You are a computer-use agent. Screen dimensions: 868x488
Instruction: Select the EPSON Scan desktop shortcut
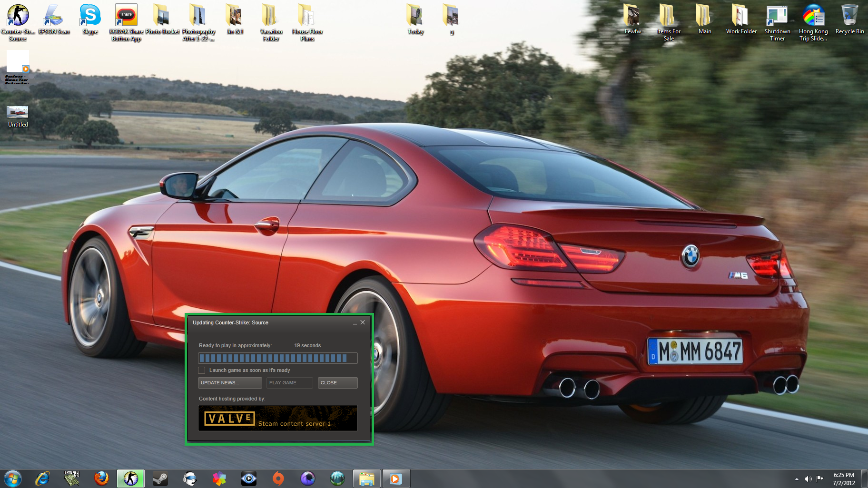tap(54, 20)
